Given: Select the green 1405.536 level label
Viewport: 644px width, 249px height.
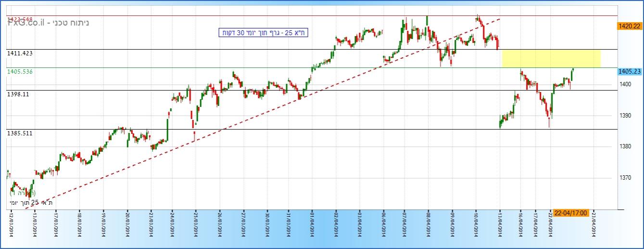Looking at the screenshot, I should [20, 71].
